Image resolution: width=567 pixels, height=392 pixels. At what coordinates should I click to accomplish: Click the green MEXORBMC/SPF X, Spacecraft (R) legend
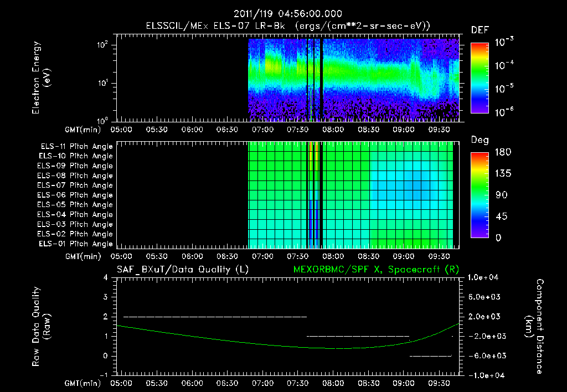[376, 270]
